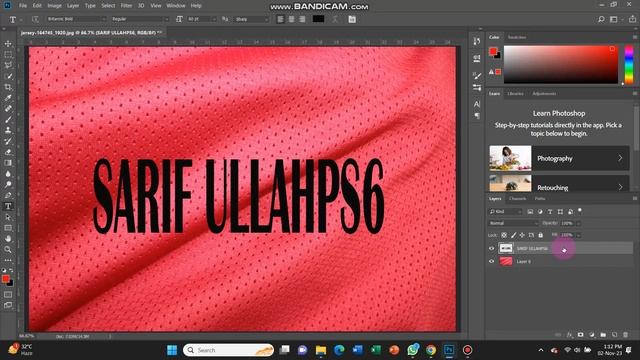Screen dimensions: 640x360
Task: Toggle lock image pixels brush icon
Action: point(513,235)
